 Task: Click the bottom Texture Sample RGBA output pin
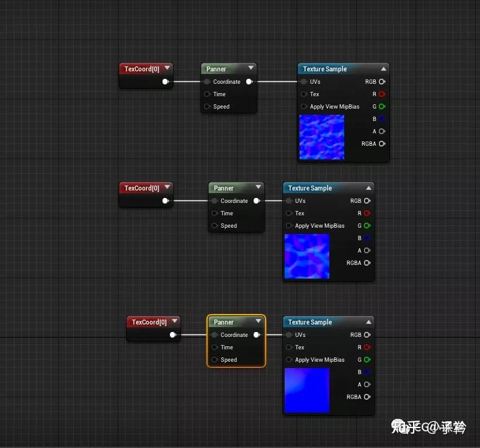(367, 397)
